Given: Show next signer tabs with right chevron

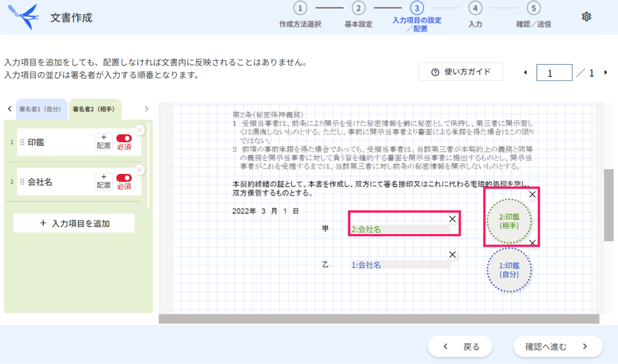Looking at the screenshot, I should (147, 109).
